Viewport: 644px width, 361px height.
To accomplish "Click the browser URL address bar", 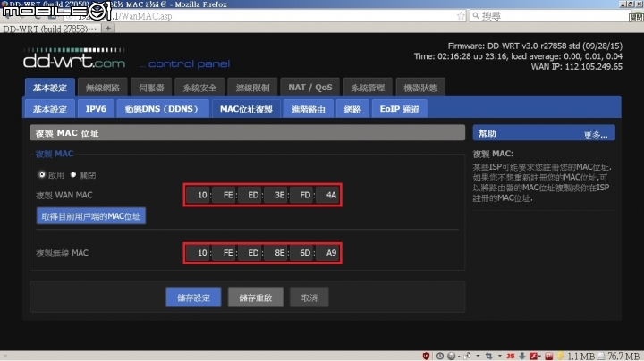I will [263, 16].
